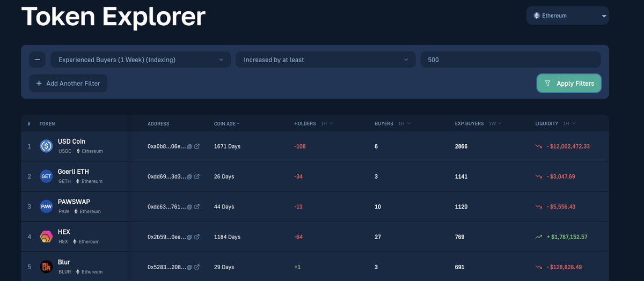This screenshot has width=644, height=281.
Task: Click the Apply Filters button
Action: coord(569,84)
